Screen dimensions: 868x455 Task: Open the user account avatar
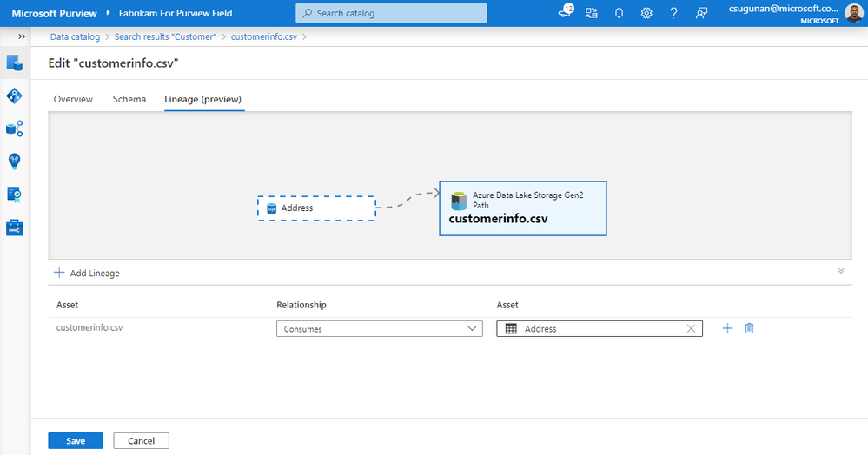(853, 13)
